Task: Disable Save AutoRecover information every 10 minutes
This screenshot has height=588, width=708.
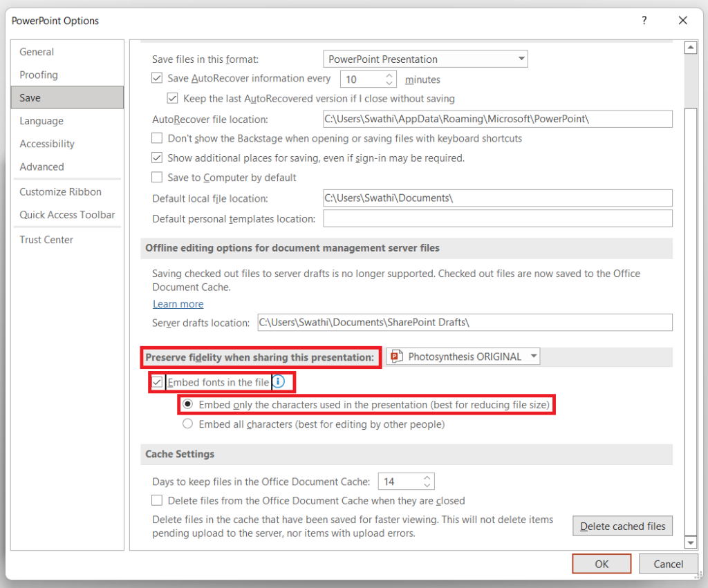Action: point(157,78)
